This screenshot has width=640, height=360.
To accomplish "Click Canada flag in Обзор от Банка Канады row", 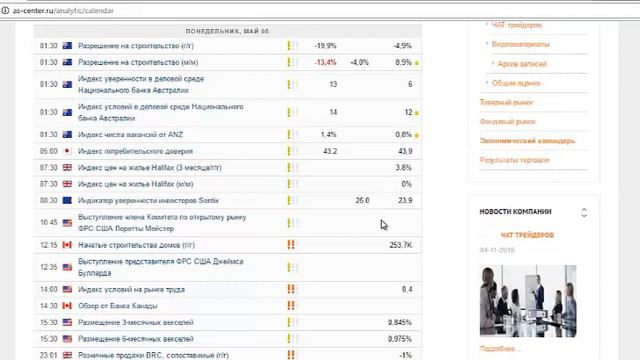I will click(67, 306).
